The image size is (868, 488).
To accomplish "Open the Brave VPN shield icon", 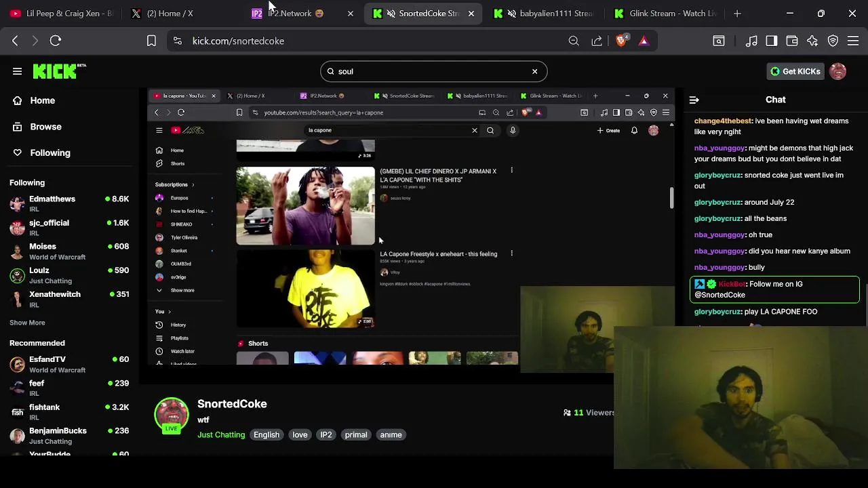I will [833, 41].
